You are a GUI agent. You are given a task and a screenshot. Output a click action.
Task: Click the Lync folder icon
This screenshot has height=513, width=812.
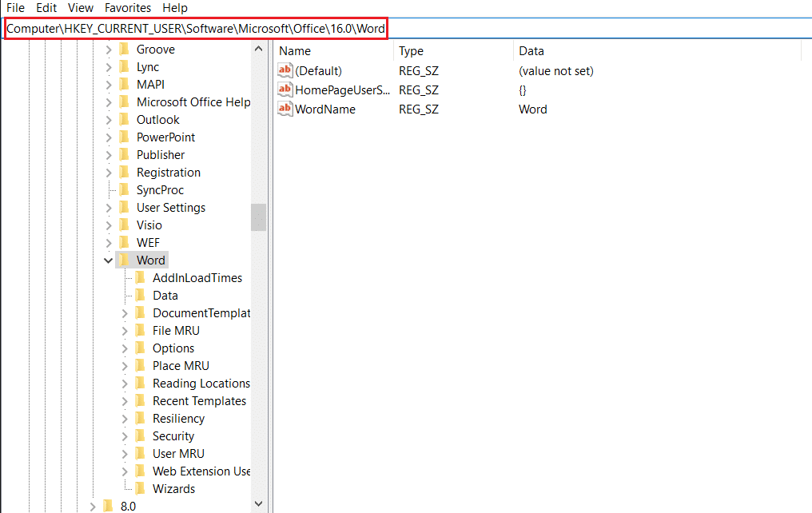[125, 67]
